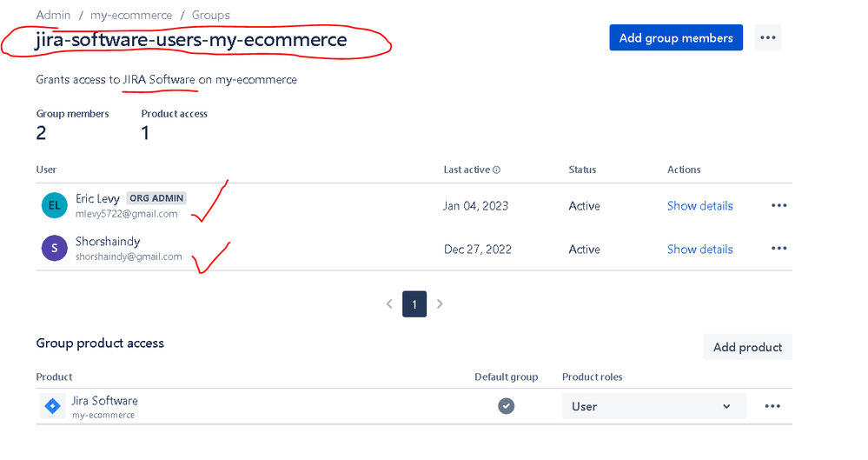868x460 pixels.
Task: Click the Jan 04, 2023 last active date
Action: [475, 206]
